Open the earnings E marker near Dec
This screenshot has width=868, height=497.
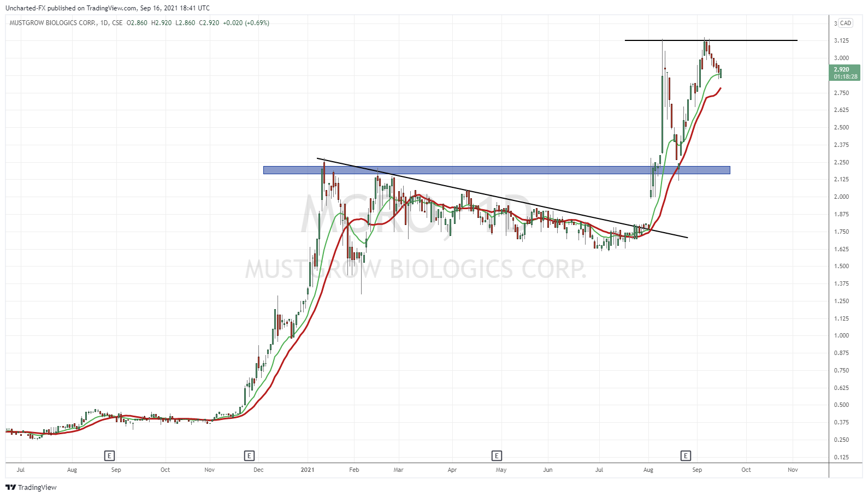tap(249, 455)
